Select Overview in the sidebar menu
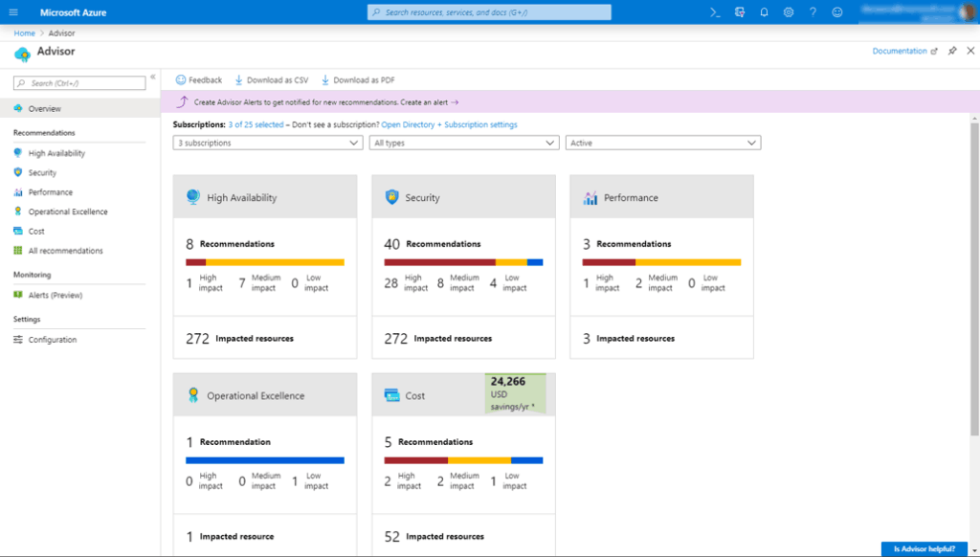980x557 pixels. point(43,108)
